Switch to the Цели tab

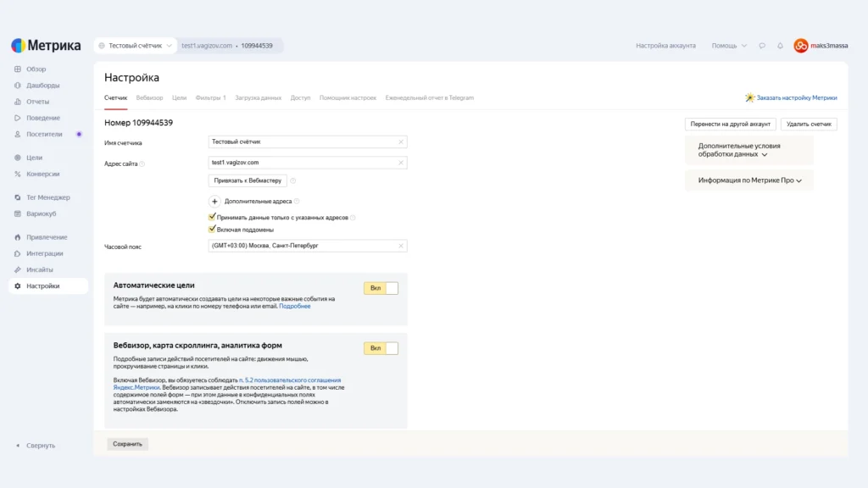click(x=179, y=98)
